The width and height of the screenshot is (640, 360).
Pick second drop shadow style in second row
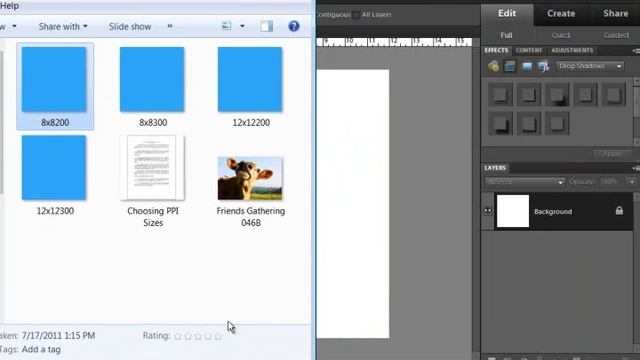point(529,123)
